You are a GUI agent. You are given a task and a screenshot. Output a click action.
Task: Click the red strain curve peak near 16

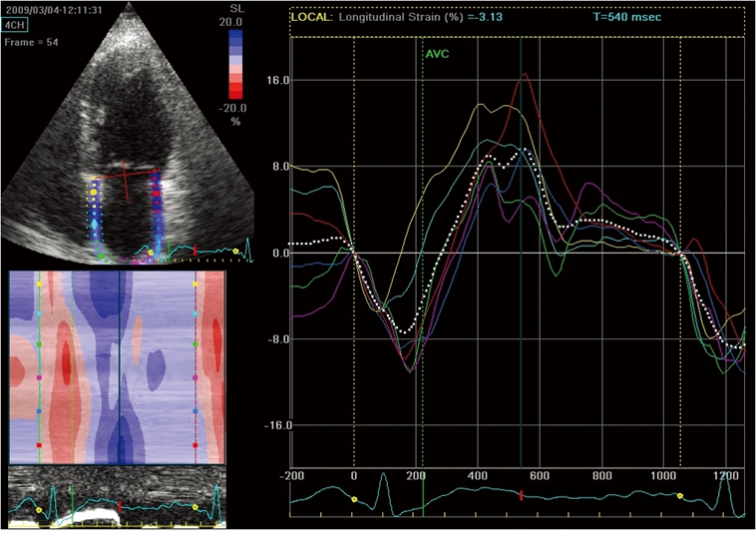tap(525, 74)
